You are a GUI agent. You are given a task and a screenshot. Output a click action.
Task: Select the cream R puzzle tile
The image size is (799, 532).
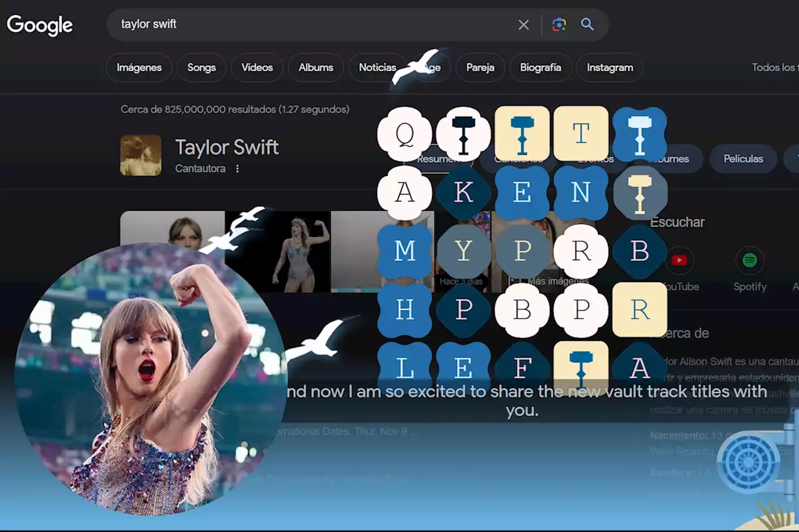640,309
